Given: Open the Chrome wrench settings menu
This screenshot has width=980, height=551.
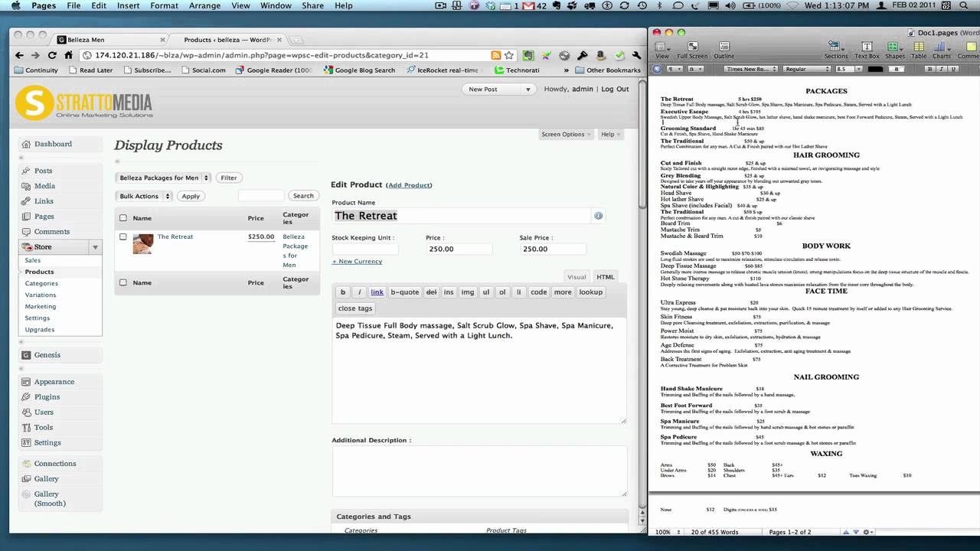Looking at the screenshot, I should pos(636,55).
